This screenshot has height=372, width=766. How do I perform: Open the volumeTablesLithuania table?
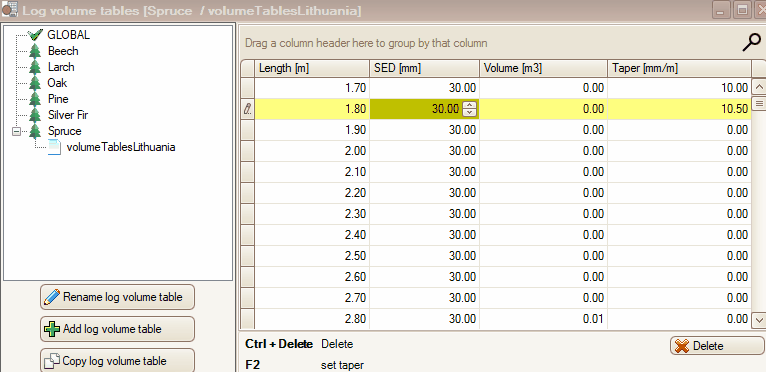coord(121,147)
